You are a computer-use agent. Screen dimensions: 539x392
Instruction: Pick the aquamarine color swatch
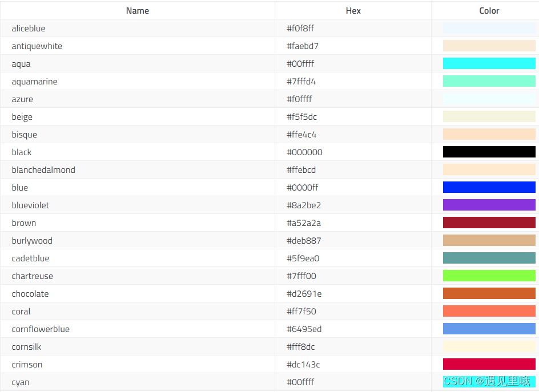click(x=489, y=81)
